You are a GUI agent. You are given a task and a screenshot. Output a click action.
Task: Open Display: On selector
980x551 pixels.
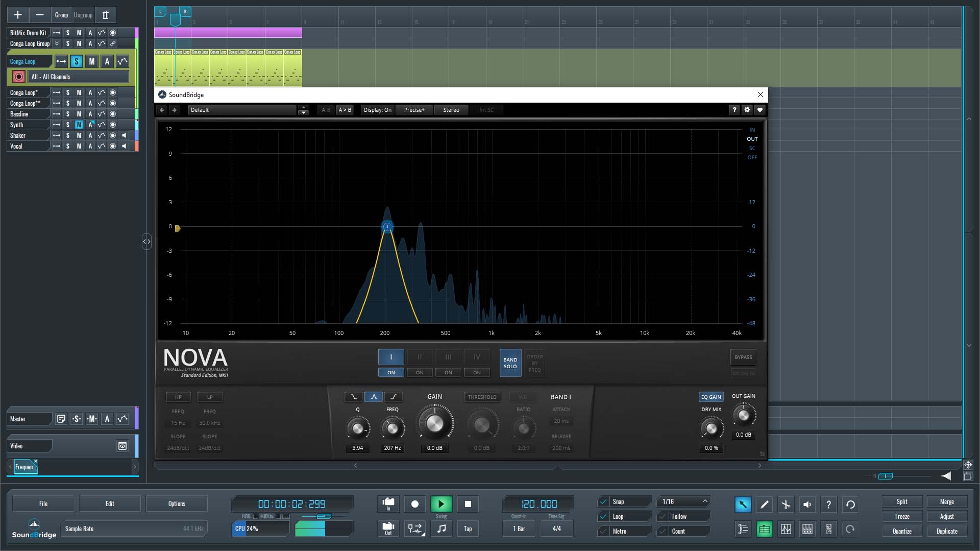378,110
